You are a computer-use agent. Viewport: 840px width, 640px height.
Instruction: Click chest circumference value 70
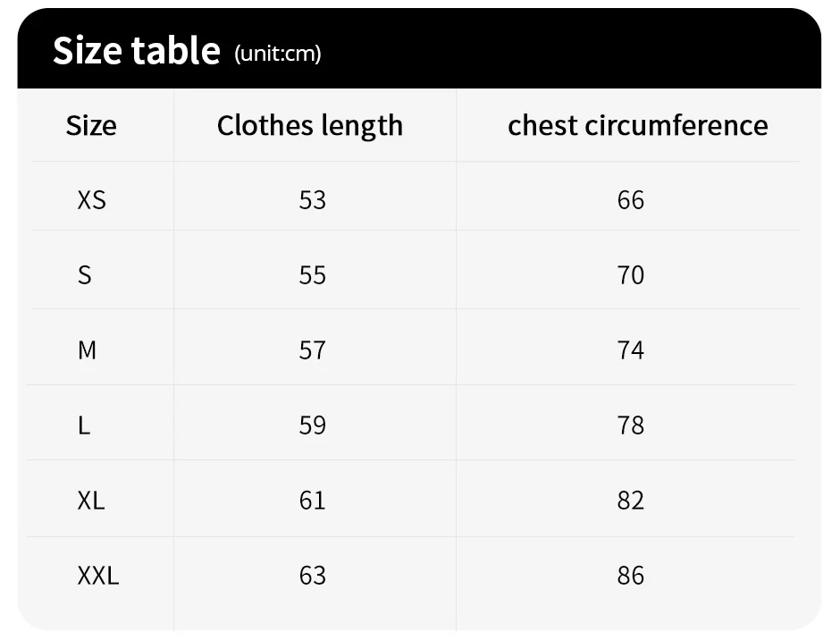(x=631, y=275)
